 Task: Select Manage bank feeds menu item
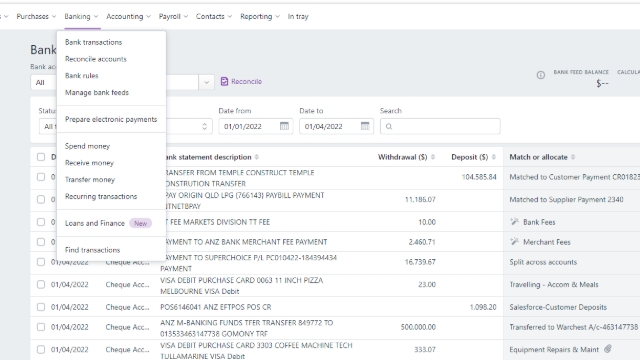(97, 92)
